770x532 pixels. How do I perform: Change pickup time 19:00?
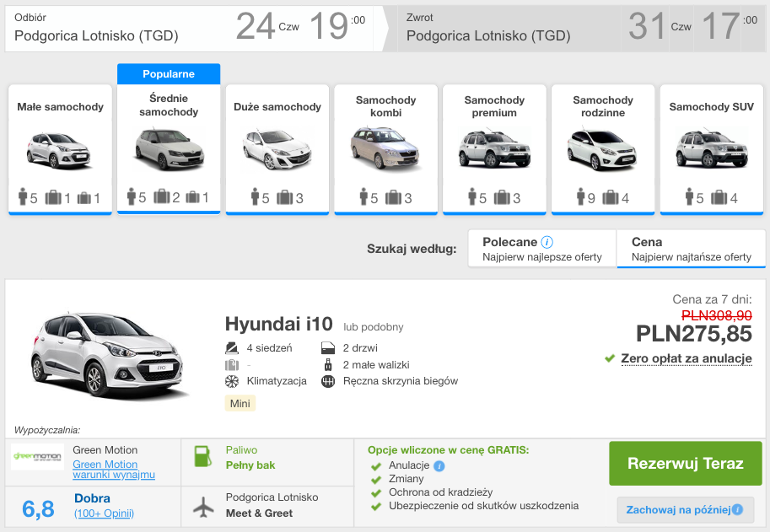click(x=338, y=26)
